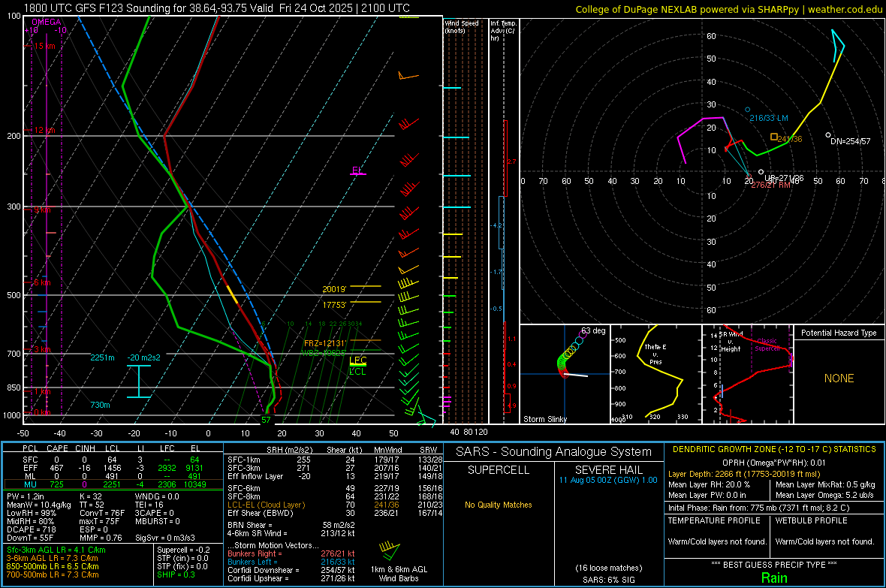The height and width of the screenshot is (588, 886).
Task: Click the SHIP = 0.3 index
Action: point(176,574)
